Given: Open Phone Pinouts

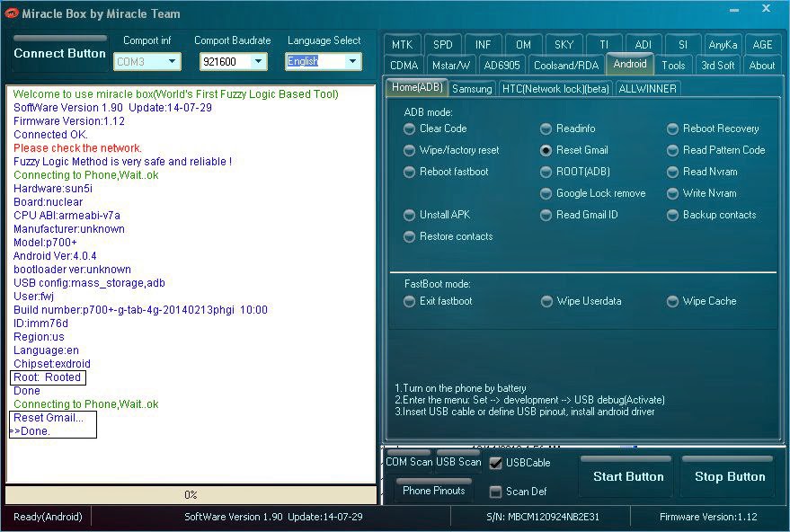Looking at the screenshot, I should point(434,490).
